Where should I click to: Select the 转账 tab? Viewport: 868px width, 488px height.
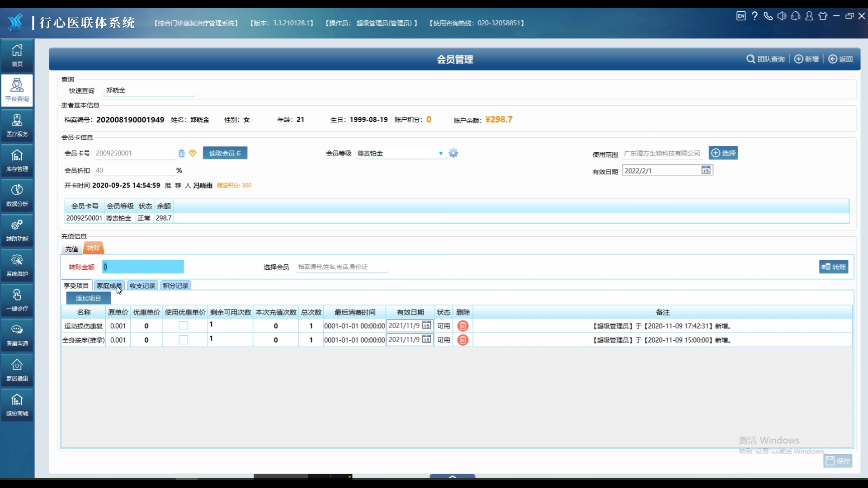(x=94, y=248)
